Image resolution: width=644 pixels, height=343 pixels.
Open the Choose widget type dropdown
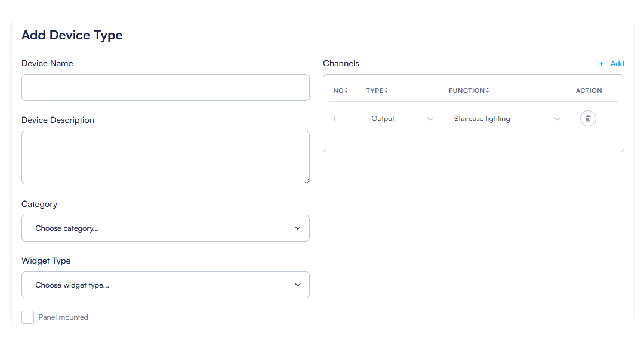tap(165, 285)
